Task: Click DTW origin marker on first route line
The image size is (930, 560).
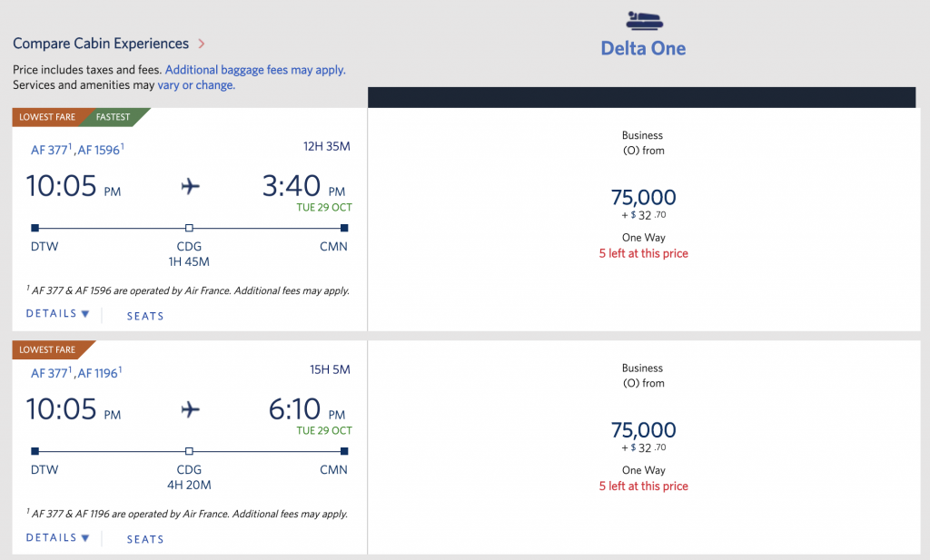Action: tap(35, 228)
